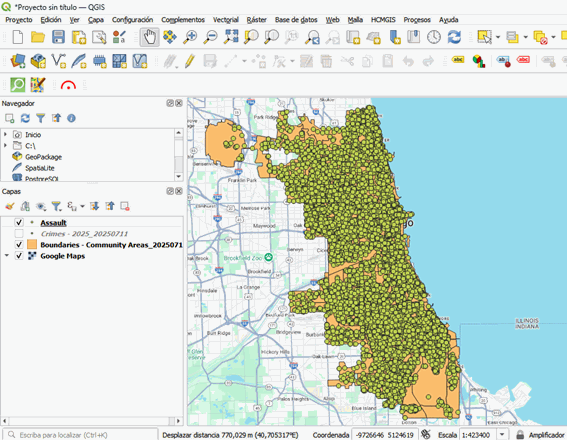The width and height of the screenshot is (567, 440).
Task: Select SpatiaLite in the Navegador tree
Action: click(x=40, y=168)
